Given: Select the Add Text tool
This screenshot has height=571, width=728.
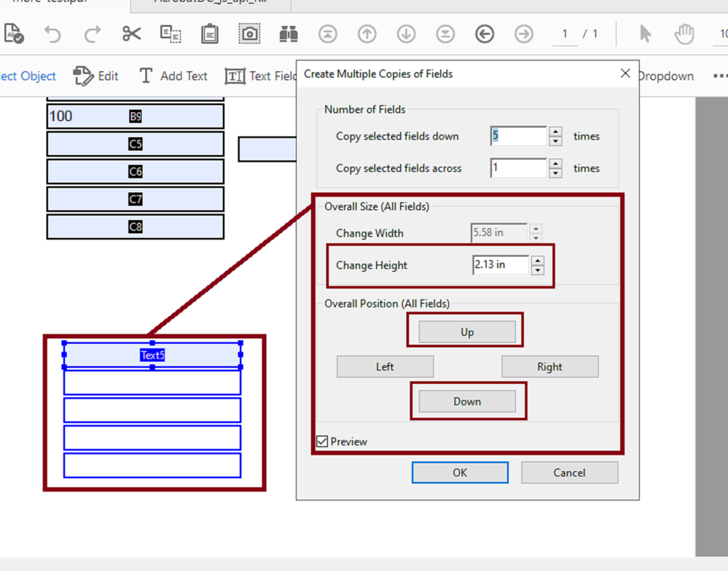Looking at the screenshot, I should (173, 76).
